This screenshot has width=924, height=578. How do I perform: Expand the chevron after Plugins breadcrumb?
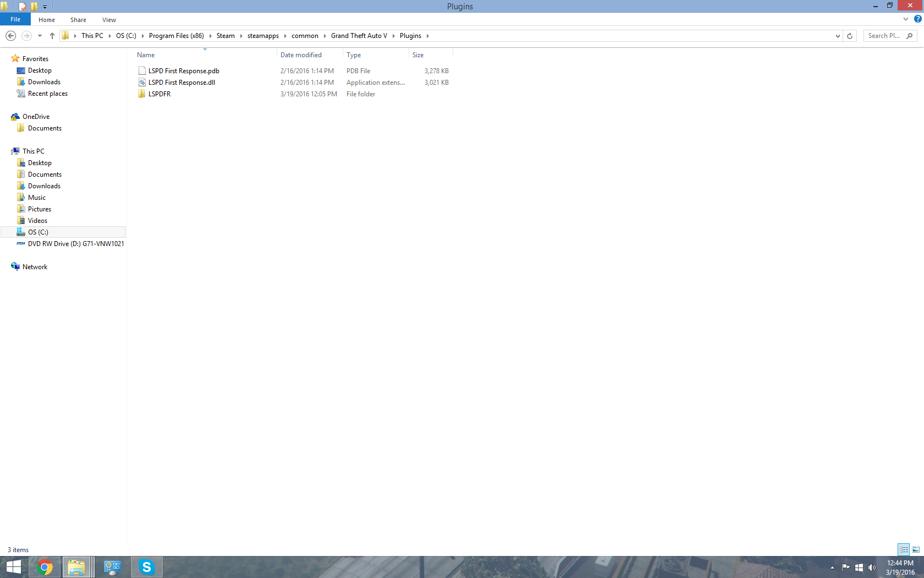point(427,36)
